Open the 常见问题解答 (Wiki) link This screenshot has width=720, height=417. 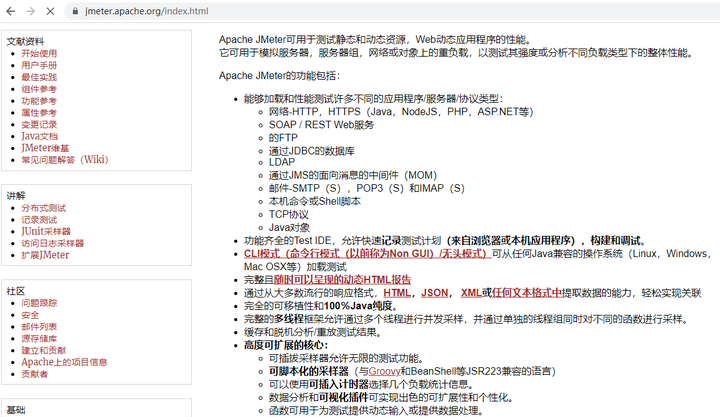coord(65,160)
